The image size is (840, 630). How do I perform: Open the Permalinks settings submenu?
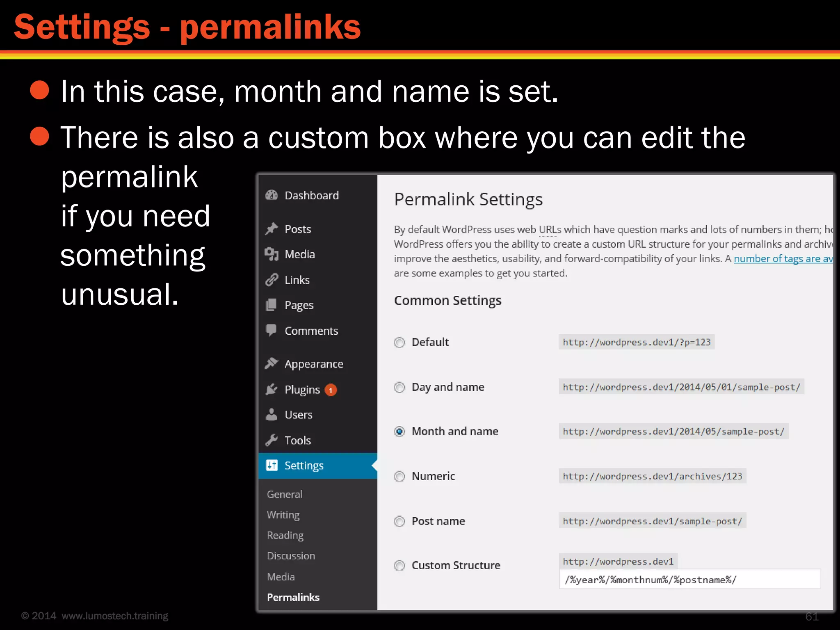pyautogui.click(x=293, y=597)
